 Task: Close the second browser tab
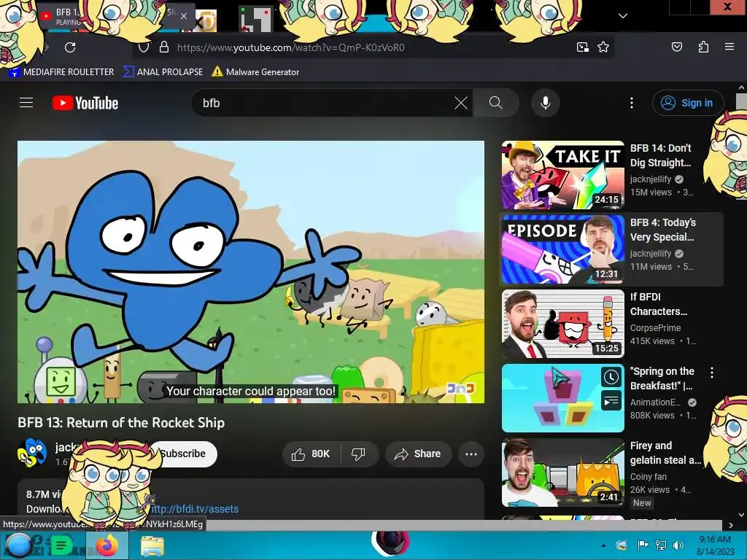(x=183, y=16)
